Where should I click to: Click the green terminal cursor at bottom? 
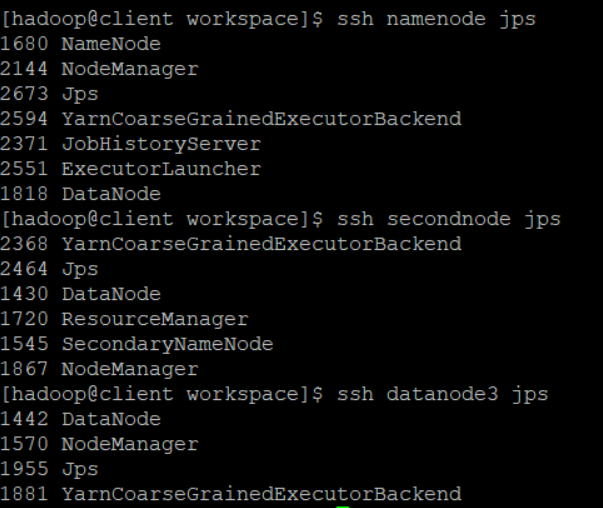click(343, 507)
